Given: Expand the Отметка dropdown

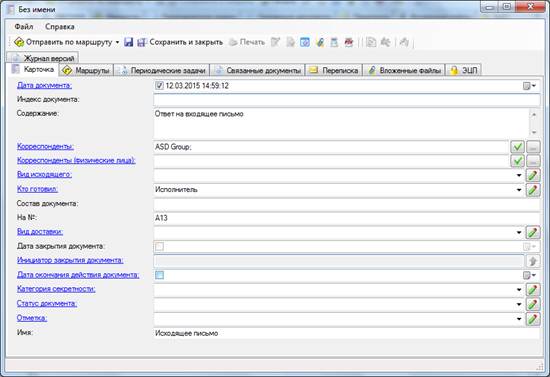Looking at the screenshot, I should 519,318.
